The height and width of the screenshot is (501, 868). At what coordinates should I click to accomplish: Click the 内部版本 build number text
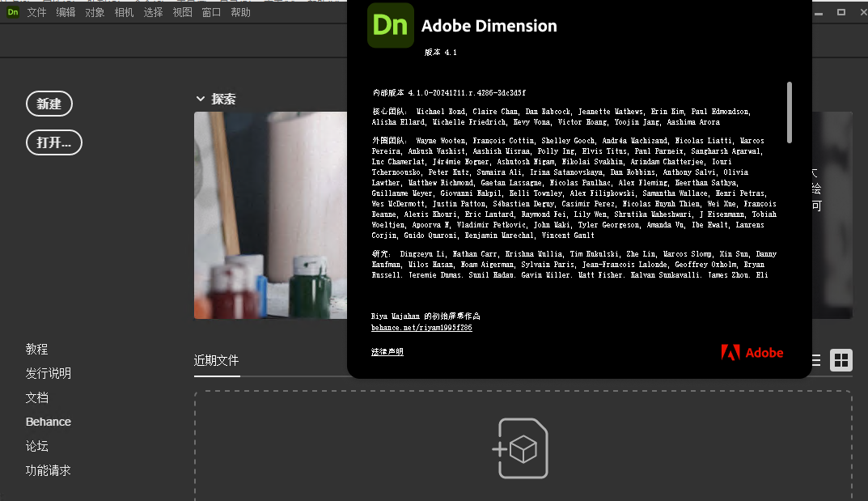point(448,93)
